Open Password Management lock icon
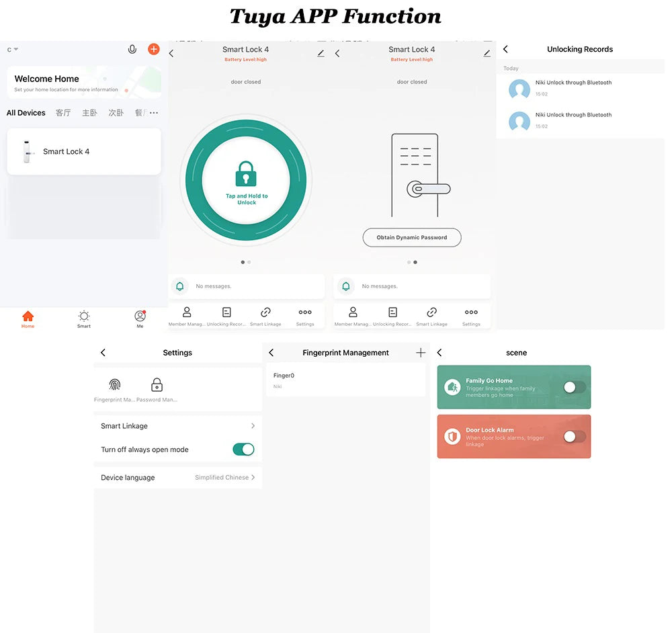Image resolution: width=672 pixels, height=633 pixels. pos(157,384)
